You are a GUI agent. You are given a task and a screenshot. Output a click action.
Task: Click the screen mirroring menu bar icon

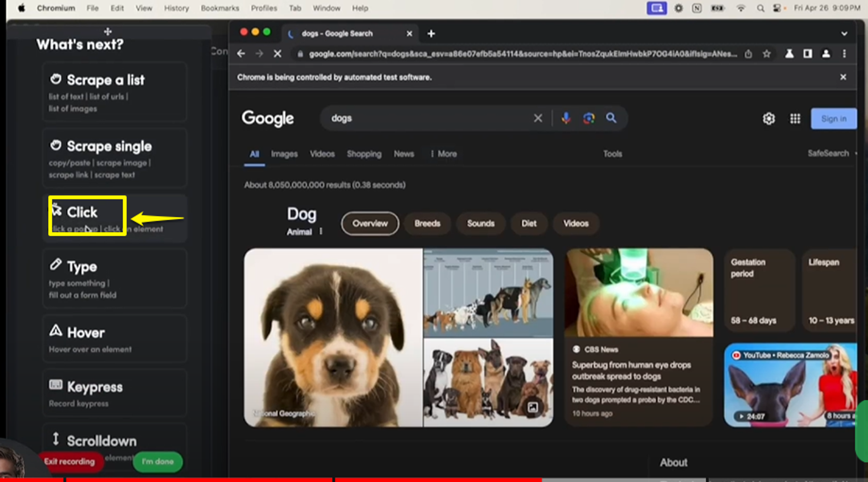(x=657, y=8)
